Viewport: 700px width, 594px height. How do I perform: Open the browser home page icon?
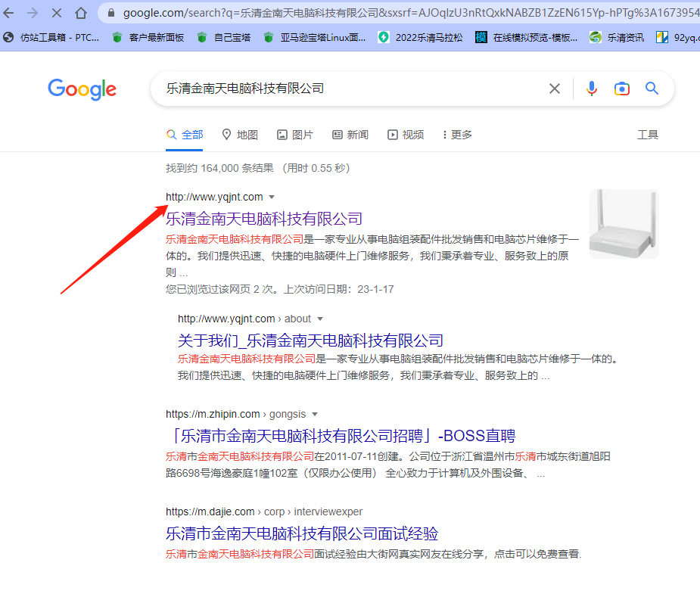click(x=81, y=13)
